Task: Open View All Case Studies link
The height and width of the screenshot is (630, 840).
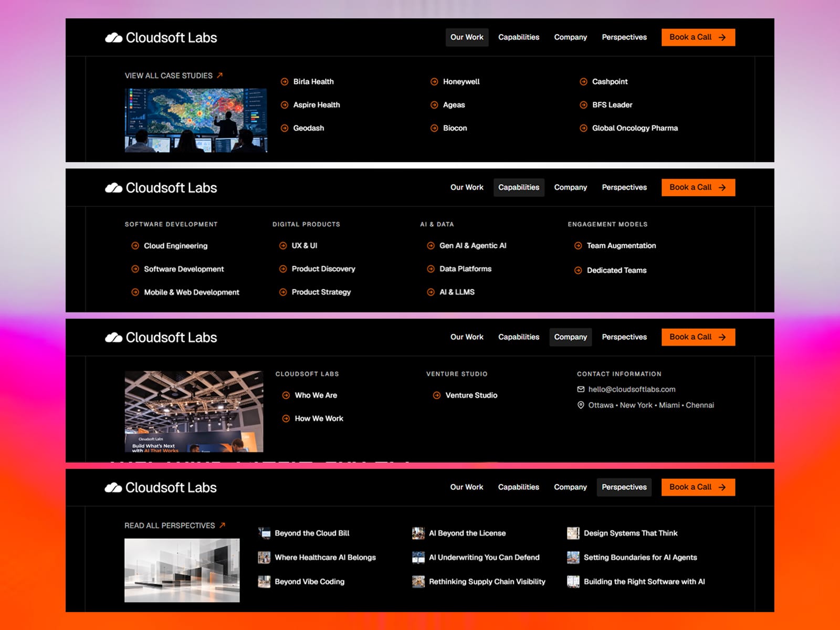Action: tap(174, 76)
